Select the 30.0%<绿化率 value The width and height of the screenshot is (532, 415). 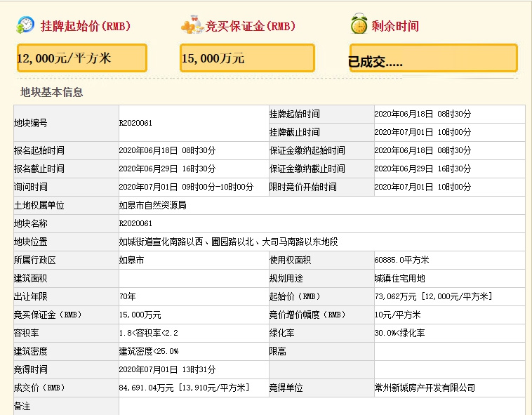(399, 334)
